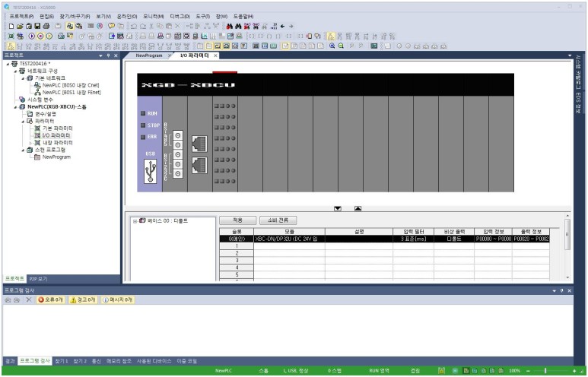Click the error red circle icon in check panel
The image size is (588, 377).
click(x=41, y=299)
